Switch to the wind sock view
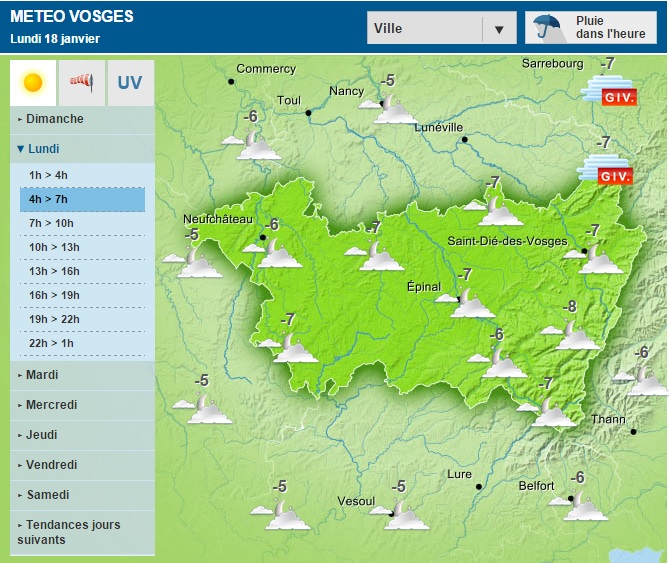The height and width of the screenshot is (563, 669). (81, 82)
